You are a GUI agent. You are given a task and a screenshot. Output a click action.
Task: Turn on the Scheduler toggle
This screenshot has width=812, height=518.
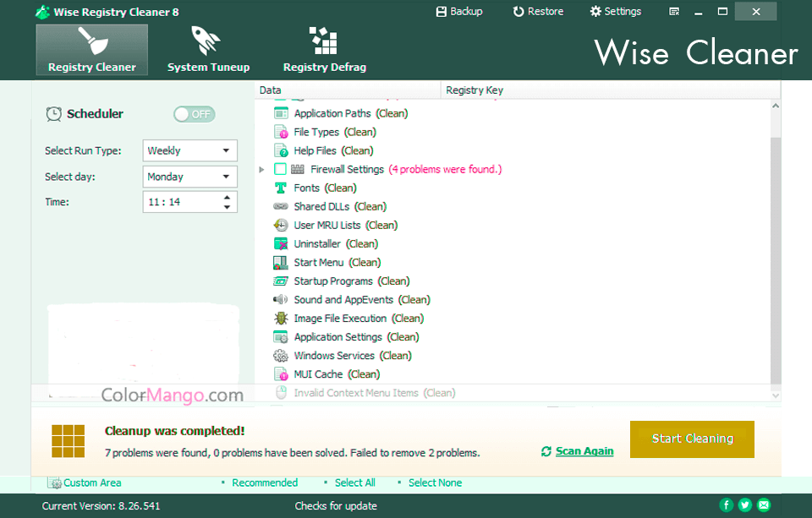[x=194, y=113]
